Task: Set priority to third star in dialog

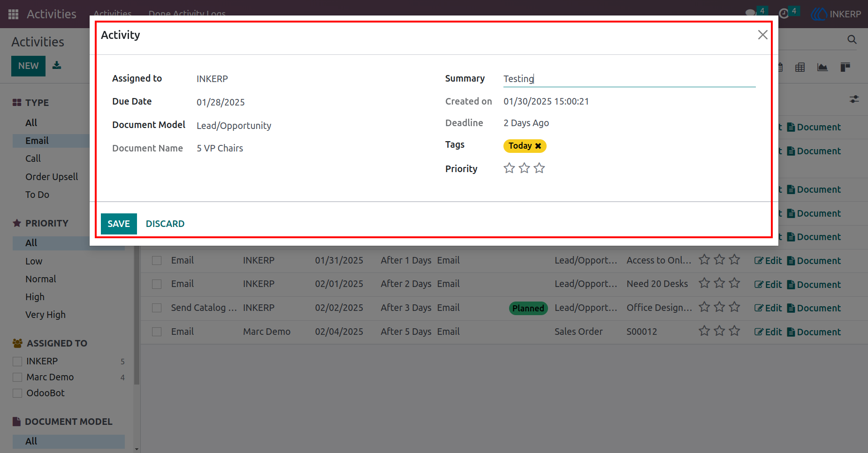Action: pyautogui.click(x=539, y=168)
